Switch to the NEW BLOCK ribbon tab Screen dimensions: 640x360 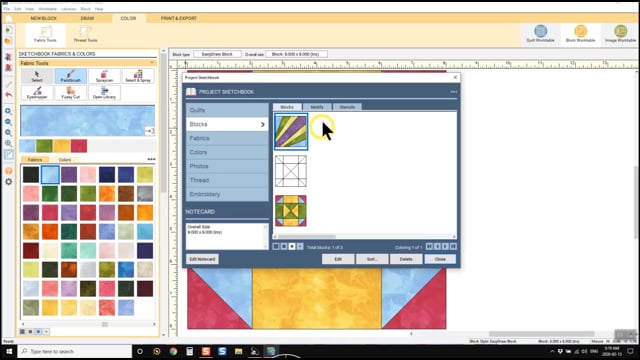44,18
